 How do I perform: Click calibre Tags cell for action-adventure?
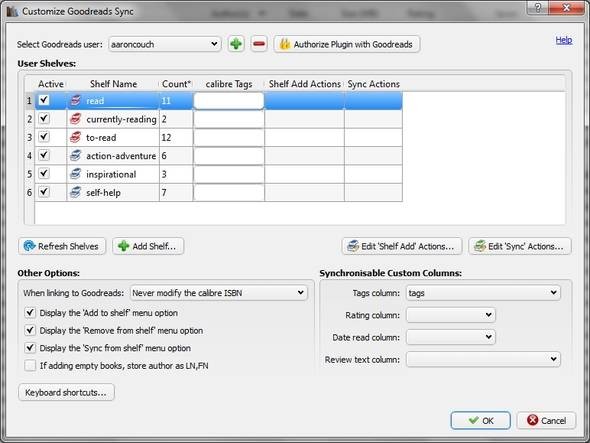click(229, 156)
